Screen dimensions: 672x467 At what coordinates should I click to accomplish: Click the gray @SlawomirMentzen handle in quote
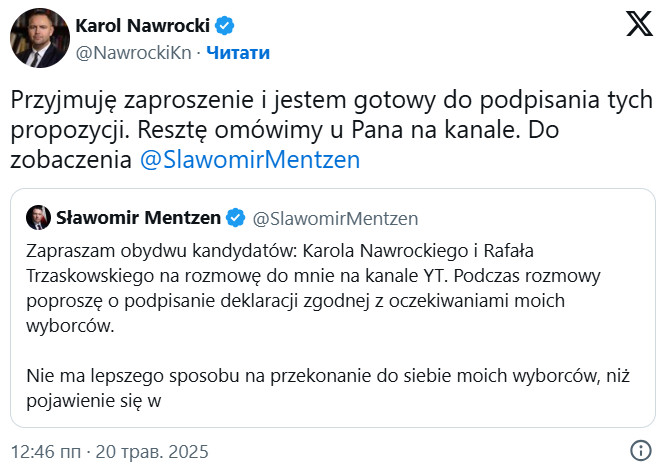[335, 219]
